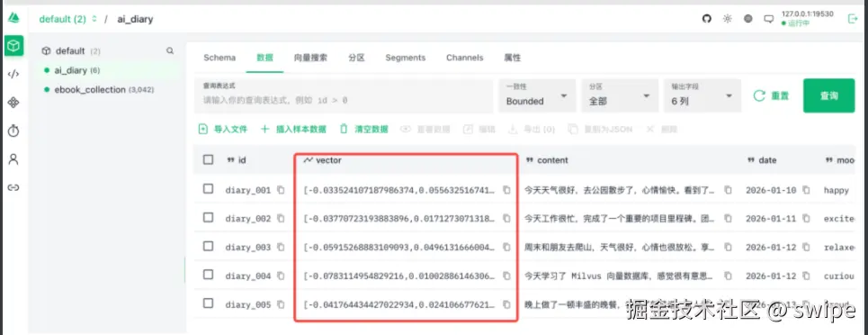
Task: Switch to the 数据 tab
Action: tap(264, 58)
